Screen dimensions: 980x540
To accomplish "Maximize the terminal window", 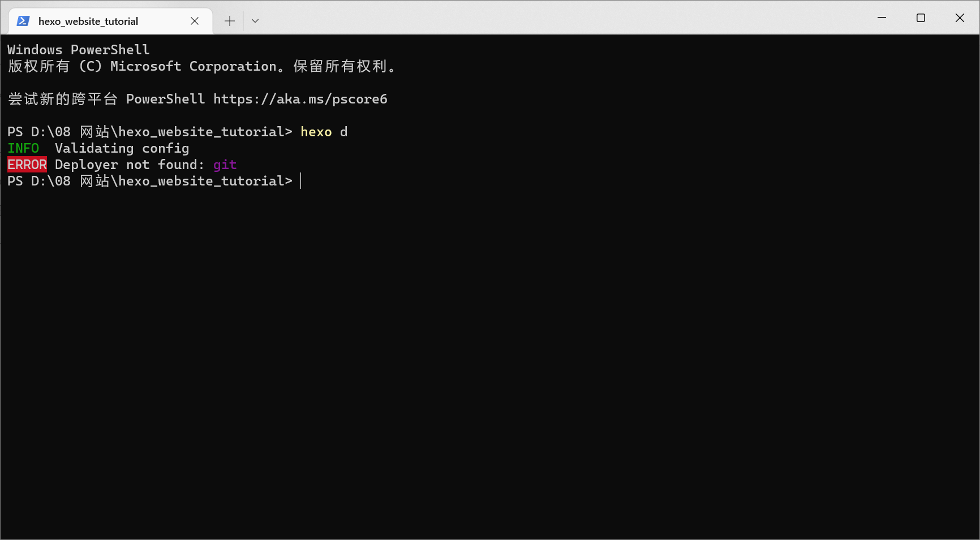I will coord(921,18).
